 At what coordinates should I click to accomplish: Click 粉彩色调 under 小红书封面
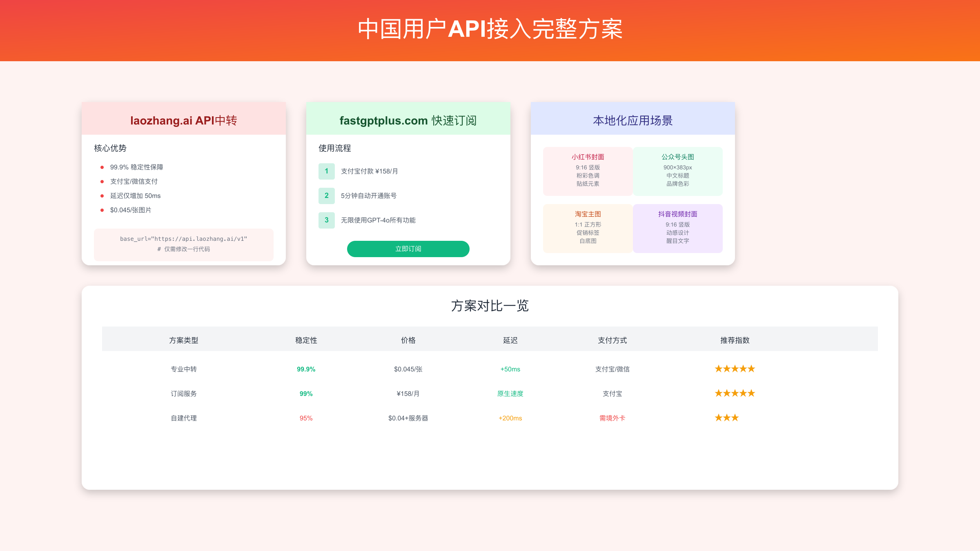(x=588, y=176)
